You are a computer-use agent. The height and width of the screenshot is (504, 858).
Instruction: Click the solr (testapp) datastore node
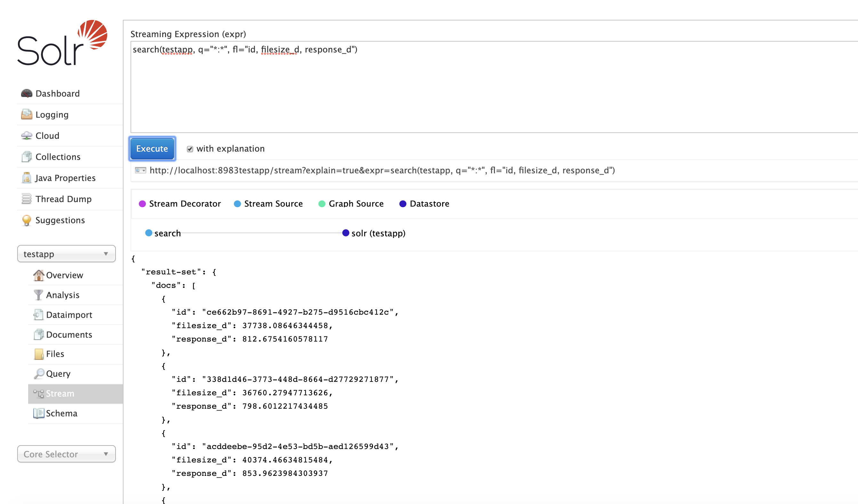pos(346,233)
